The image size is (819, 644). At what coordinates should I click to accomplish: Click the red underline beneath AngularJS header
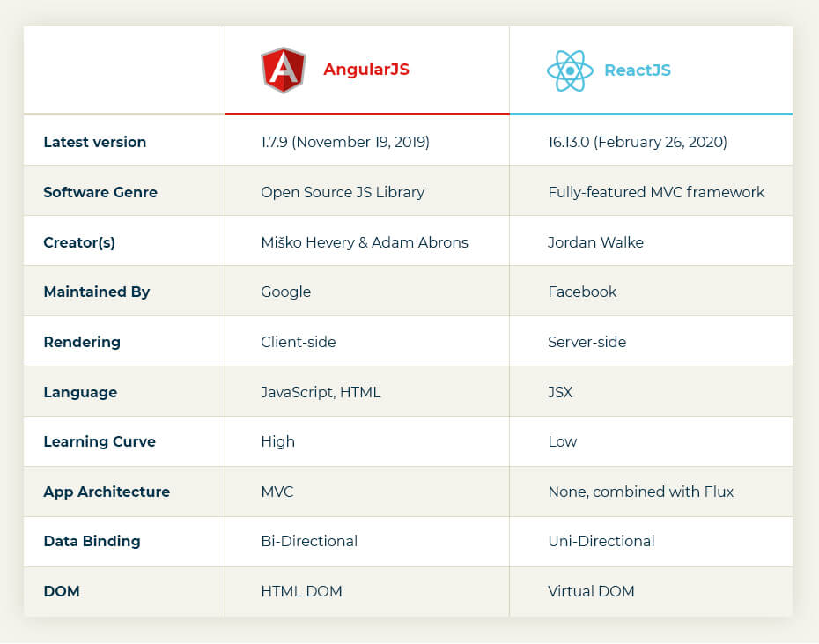coord(367,113)
